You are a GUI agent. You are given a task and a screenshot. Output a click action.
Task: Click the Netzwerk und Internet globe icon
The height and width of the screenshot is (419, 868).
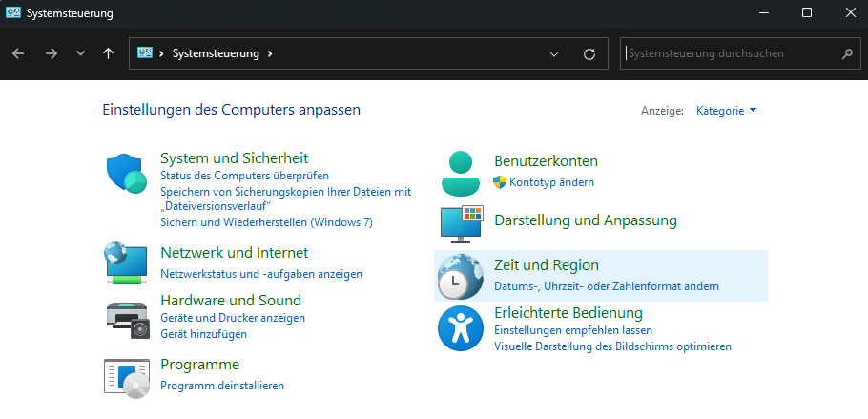[x=126, y=263]
